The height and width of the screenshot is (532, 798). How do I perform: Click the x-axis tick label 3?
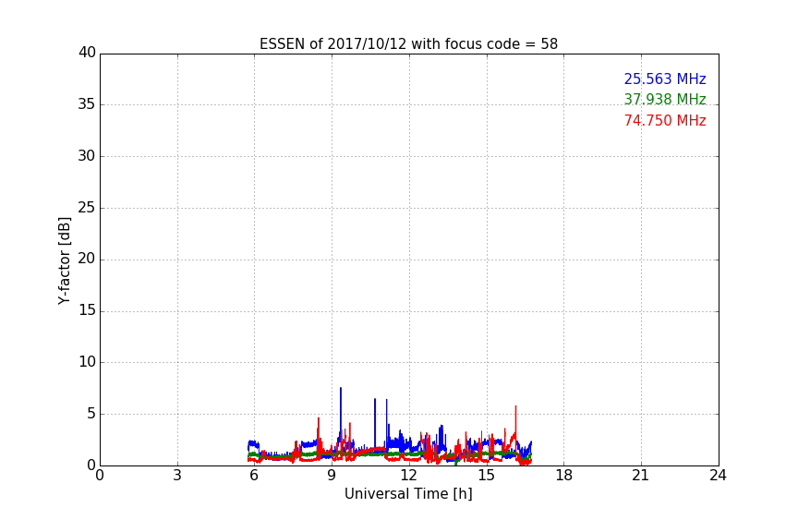(x=177, y=476)
